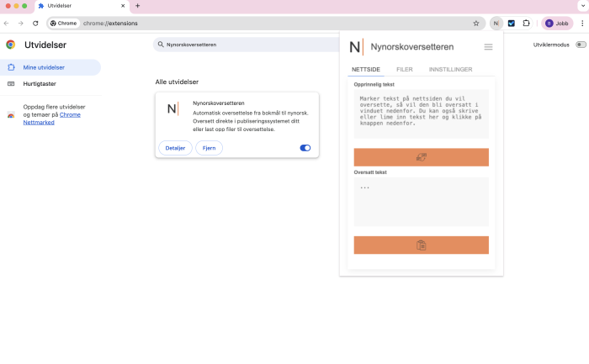
Task: Click the copy translated text clipboard button
Action: coord(421,245)
